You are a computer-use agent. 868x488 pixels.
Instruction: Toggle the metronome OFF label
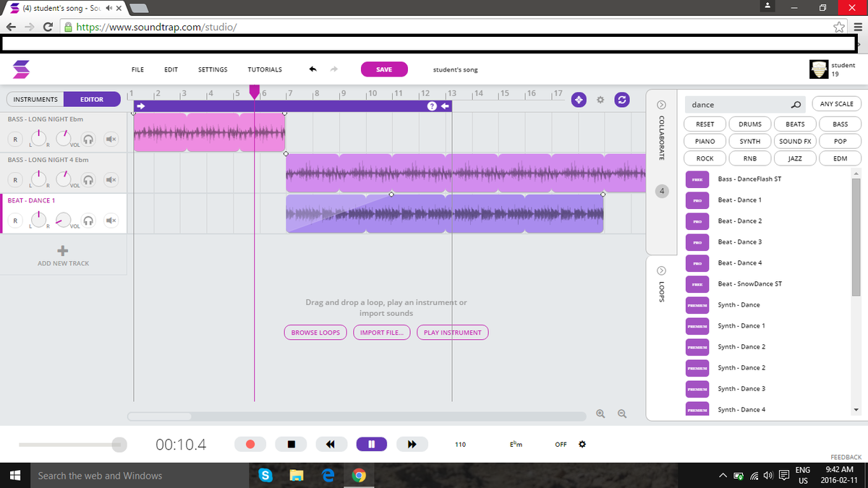561,445
